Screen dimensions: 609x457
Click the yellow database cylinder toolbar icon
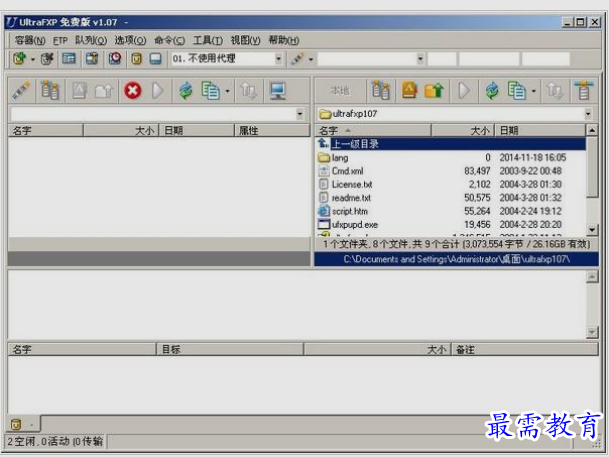(x=136, y=59)
